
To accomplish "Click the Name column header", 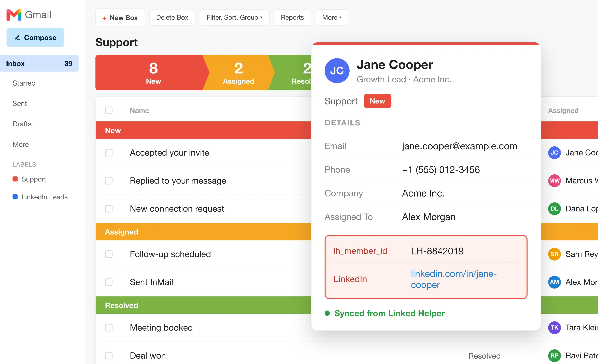I will click(x=139, y=111).
